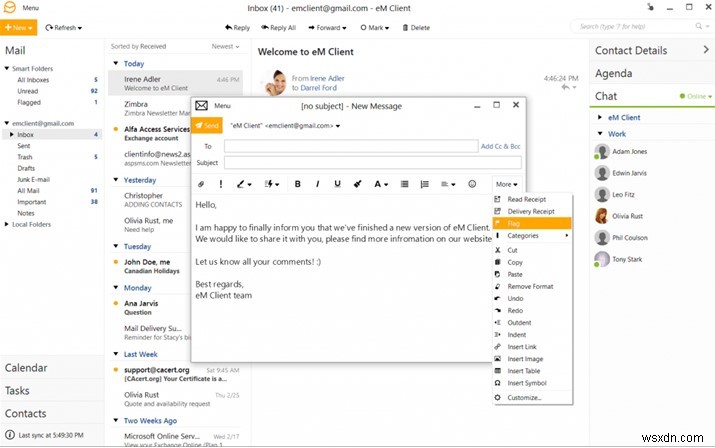This screenshot has width=715, height=448.
Task: Select Read Receipt from More menu
Action: (x=532, y=199)
